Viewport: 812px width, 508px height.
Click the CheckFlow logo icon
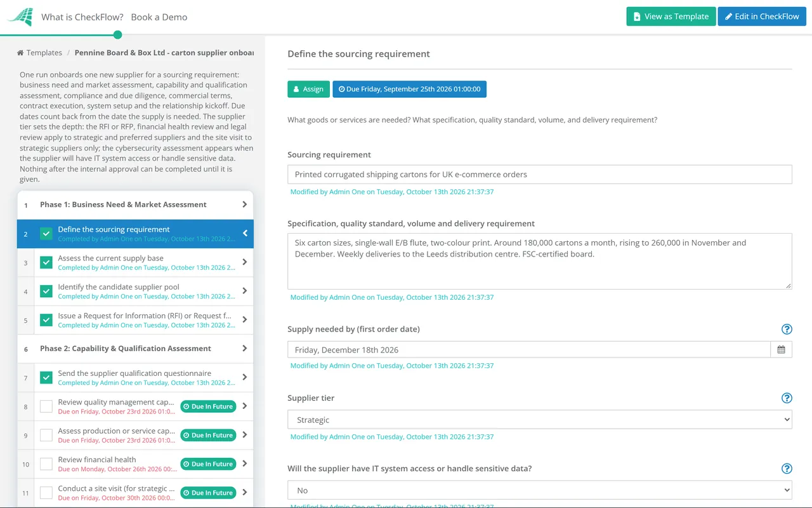click(x=20, y=17)
